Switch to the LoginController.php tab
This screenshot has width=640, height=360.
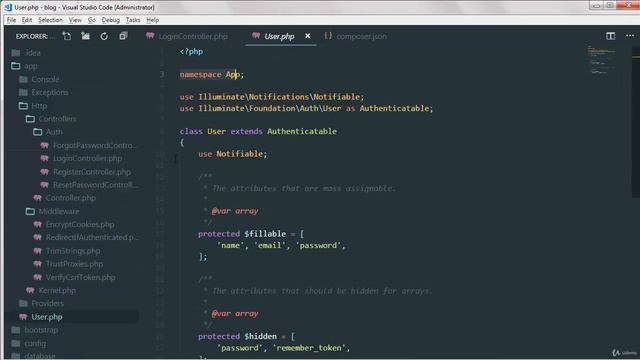pos(187,36)
